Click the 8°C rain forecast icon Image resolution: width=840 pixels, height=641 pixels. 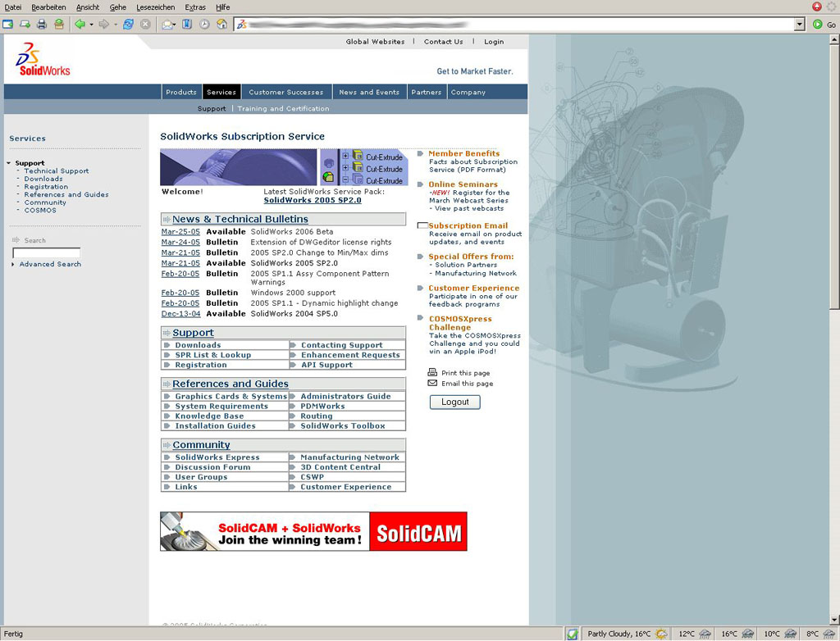coord(829,634)
